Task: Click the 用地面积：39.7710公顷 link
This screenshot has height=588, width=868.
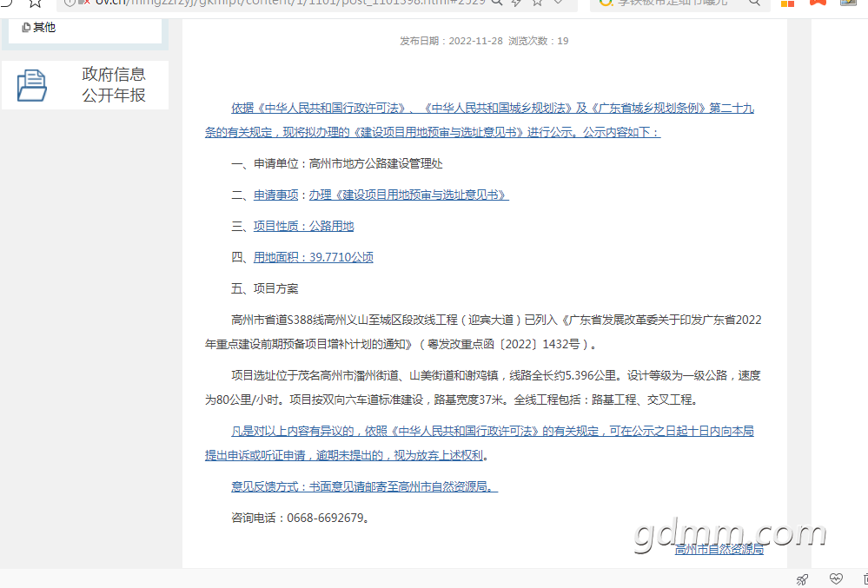Action: 314,257
